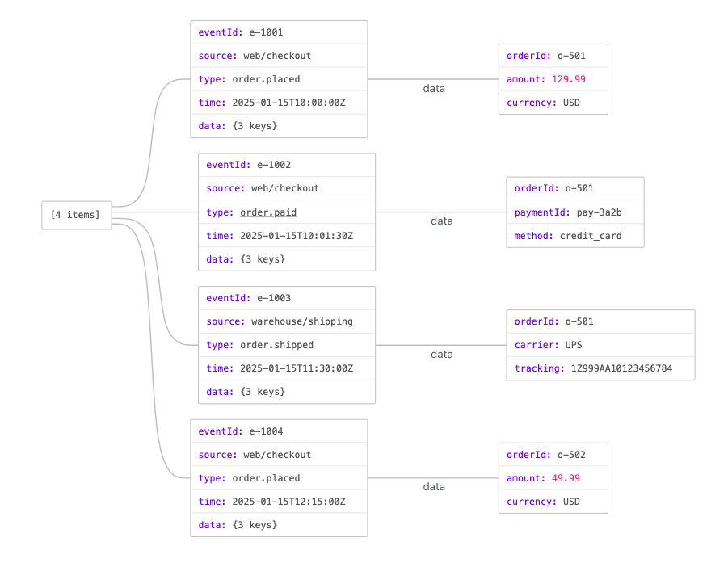This screenshot has width=728, height=563.
Task: Click the orderId o-502 row
Action: coord(553,455)
